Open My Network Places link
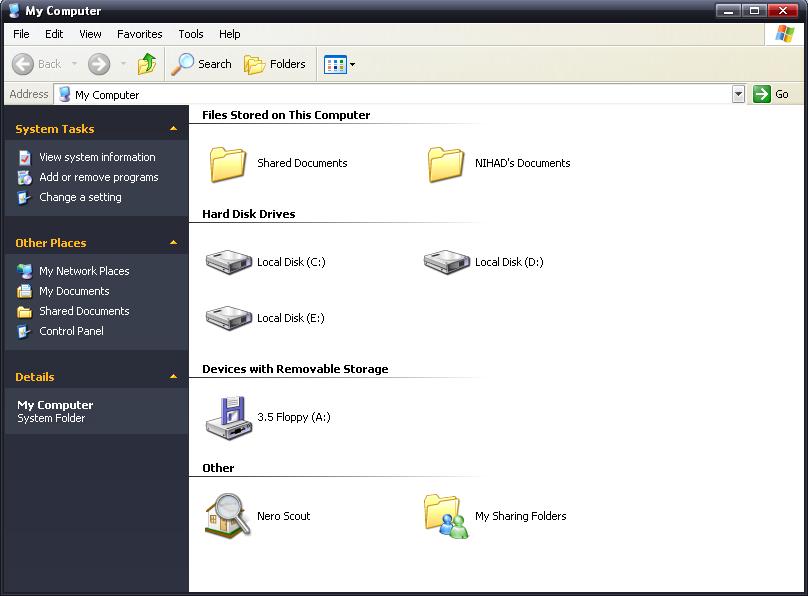The image size is (808, 596). coord(85,271)
